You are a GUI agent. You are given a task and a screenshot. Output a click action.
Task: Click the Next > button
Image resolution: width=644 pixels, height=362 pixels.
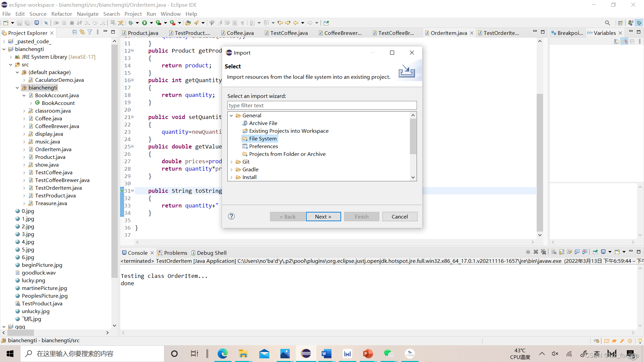(x=323, y=217)
